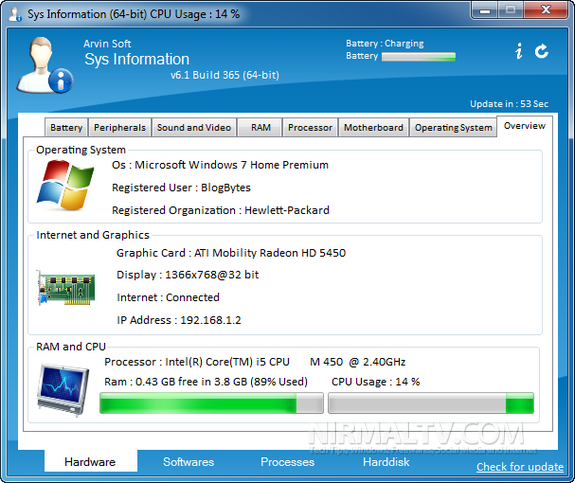This screenshot has width=575, height=483.
Task: Close the Sys Information window
Action: coord(546,10)
